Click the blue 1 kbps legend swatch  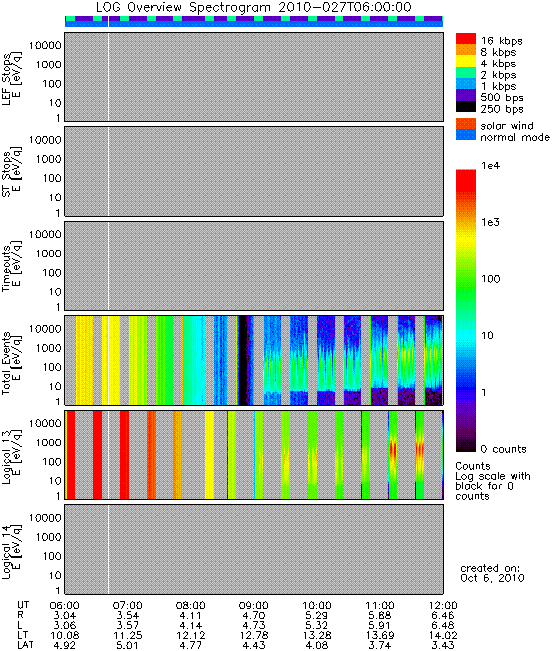tap(466, 84)
